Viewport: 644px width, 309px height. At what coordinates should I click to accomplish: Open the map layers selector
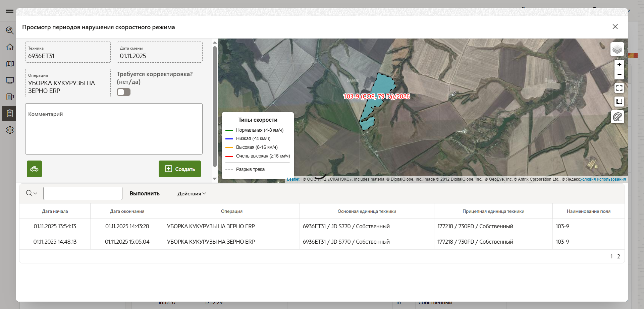click(617, 50)
